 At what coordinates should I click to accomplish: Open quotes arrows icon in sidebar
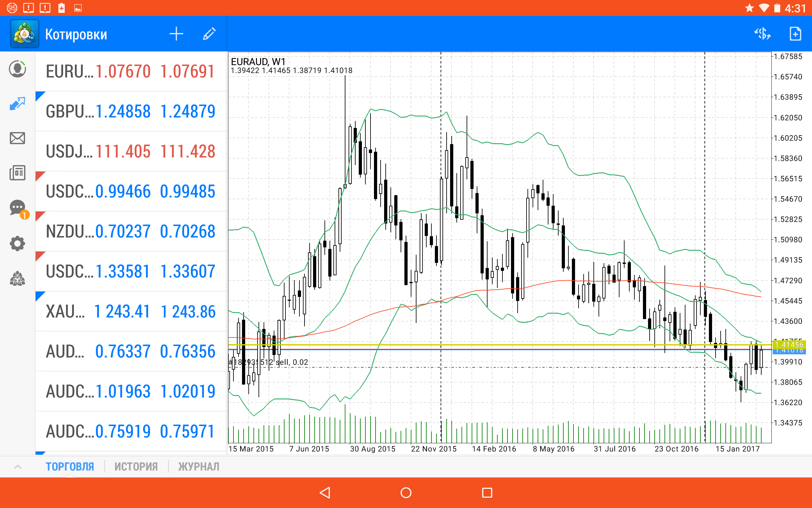pos(17,104)
